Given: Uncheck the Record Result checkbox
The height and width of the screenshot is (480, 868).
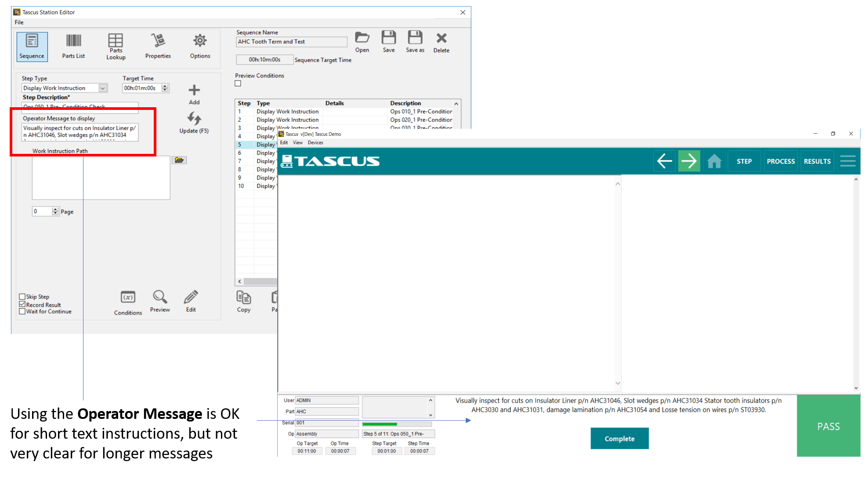Looking at the screenshot, I should (22, 304).
